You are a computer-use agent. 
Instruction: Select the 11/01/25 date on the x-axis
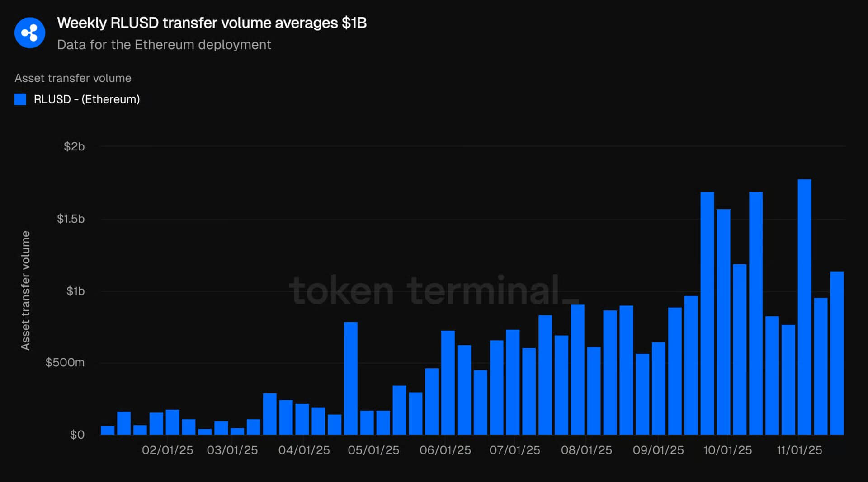[x=799, y=450]
